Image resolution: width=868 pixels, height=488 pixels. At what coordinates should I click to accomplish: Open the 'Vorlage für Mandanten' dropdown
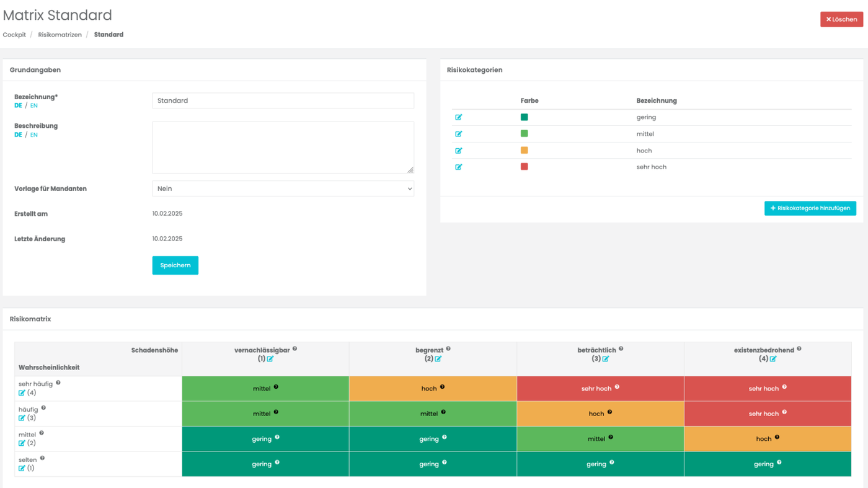pos(283,189)
